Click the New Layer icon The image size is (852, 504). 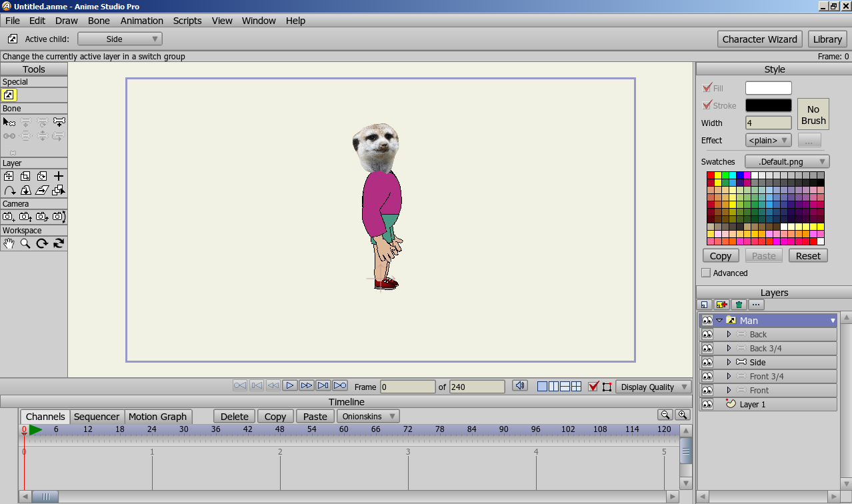(705, 305)
